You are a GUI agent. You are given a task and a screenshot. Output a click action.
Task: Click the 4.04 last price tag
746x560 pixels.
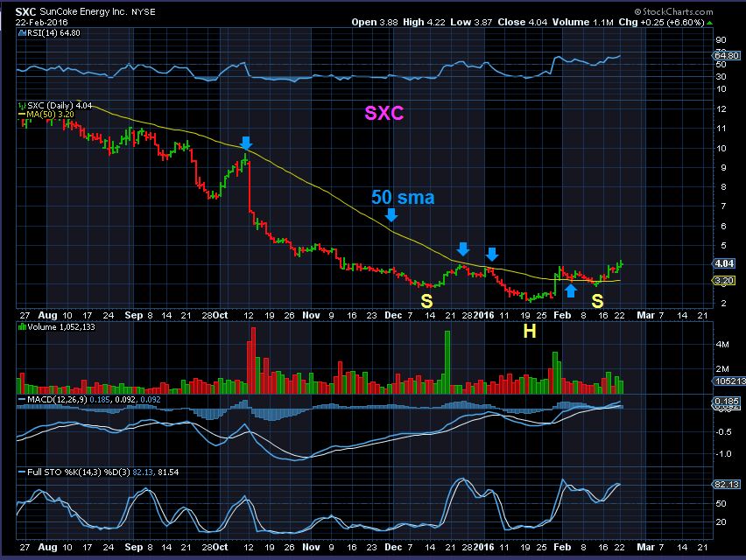pyautogui.click(x=725, y=263)
